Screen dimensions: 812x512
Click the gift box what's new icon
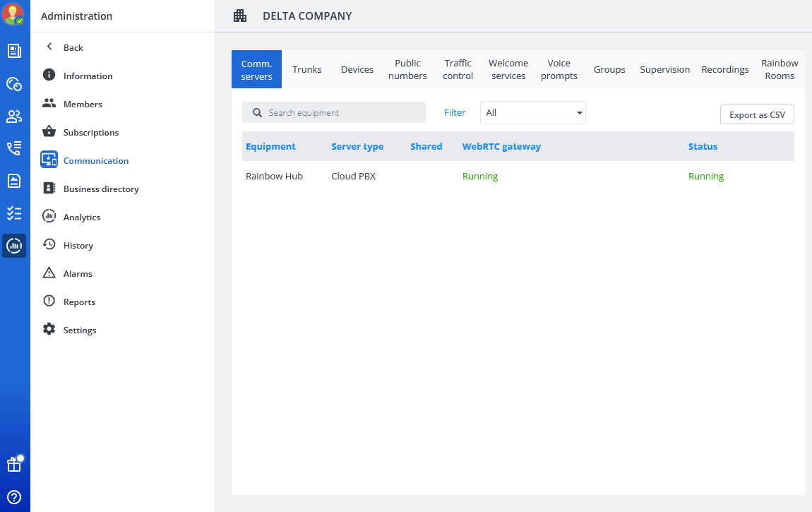click(14, 464)
